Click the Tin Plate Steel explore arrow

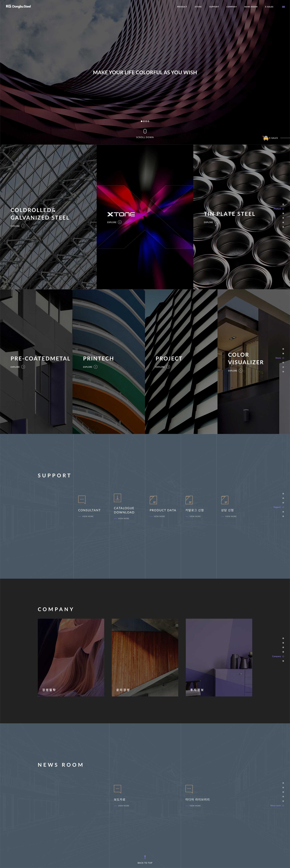click(216, 222)
